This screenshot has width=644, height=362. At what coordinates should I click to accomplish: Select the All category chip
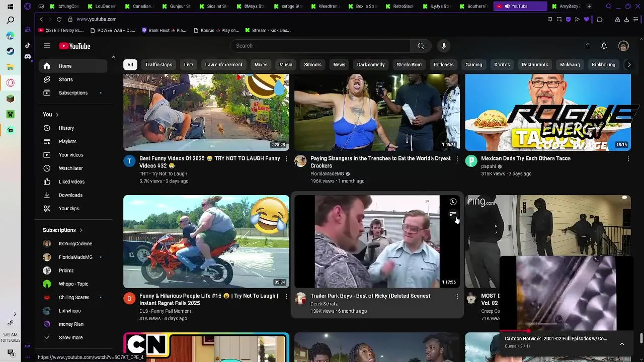tap(130, 65)
